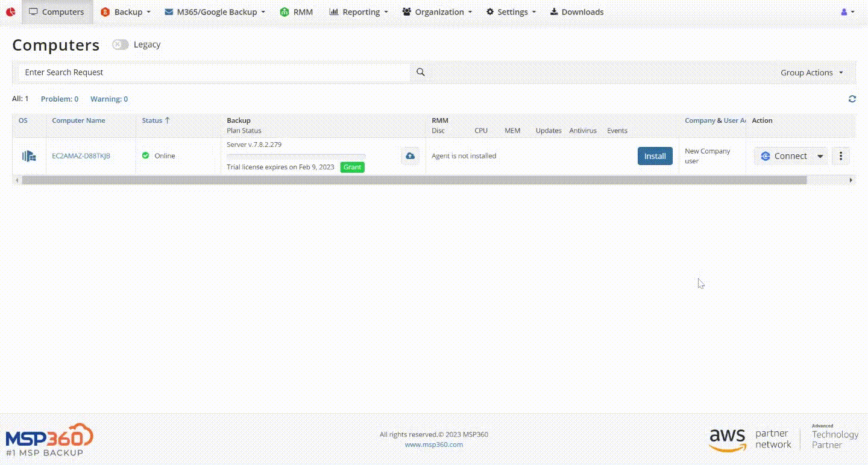The image size is (868, 465).
Task: Focus the Enter Search Request field
Action: click(215, 72)
